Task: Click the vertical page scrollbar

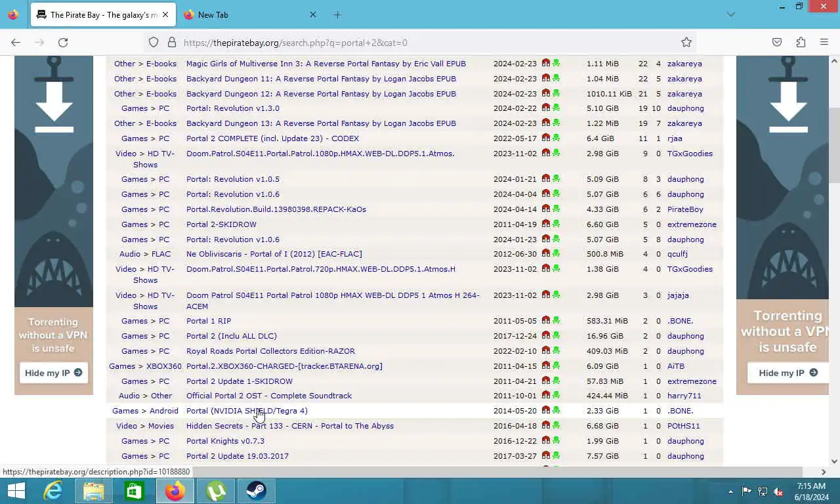Action: (x=834, y=144)
